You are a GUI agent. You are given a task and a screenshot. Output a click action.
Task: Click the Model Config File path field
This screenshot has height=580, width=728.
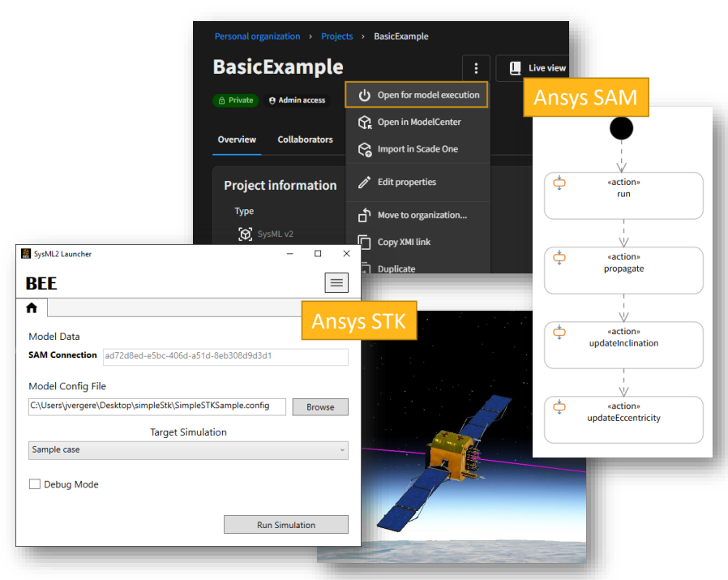(x=157, y=406)
